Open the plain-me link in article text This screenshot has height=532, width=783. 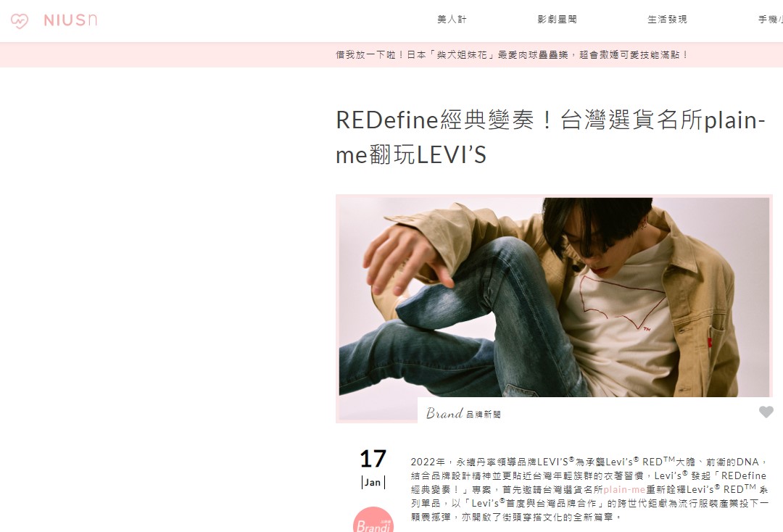tap(624, 489)
